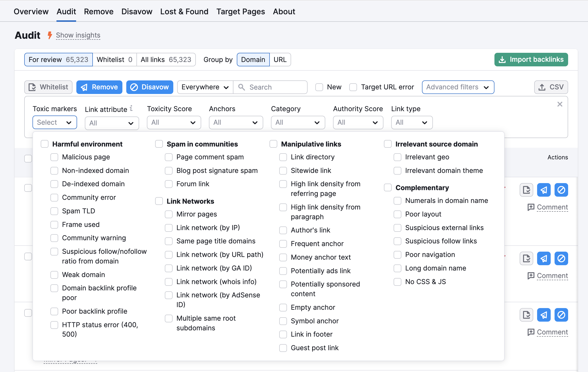Click the lightning bolt next to Audit heading

[x=50, y=35]
